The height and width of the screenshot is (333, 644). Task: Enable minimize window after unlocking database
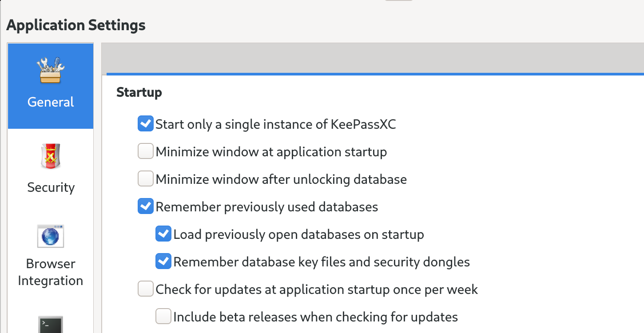pyautogui.click(x=145, y=179)
